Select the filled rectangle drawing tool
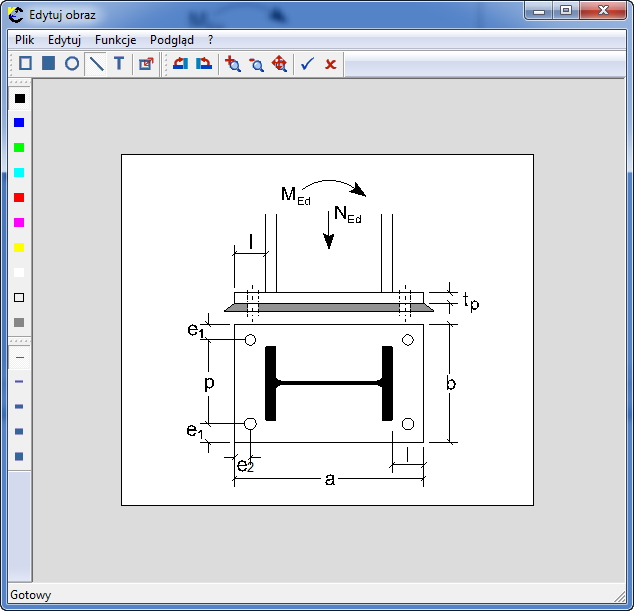This screenshot has height=611, width=634. point(48,63)
